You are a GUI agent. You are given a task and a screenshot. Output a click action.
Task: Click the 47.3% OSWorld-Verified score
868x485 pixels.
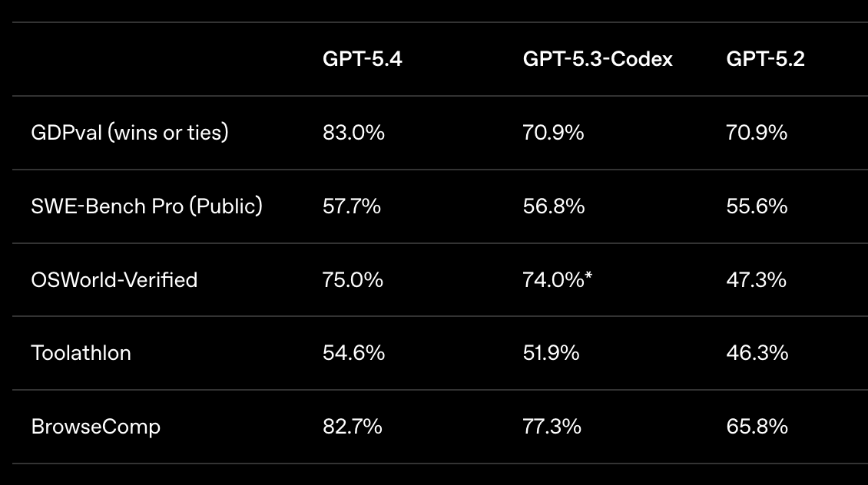pos(756,279)
